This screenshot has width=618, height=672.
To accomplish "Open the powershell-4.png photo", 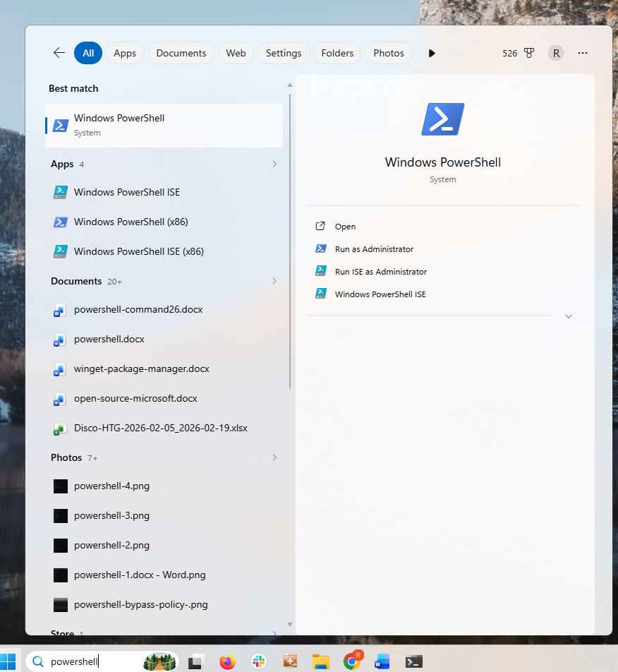I will (x=164, y=486).
